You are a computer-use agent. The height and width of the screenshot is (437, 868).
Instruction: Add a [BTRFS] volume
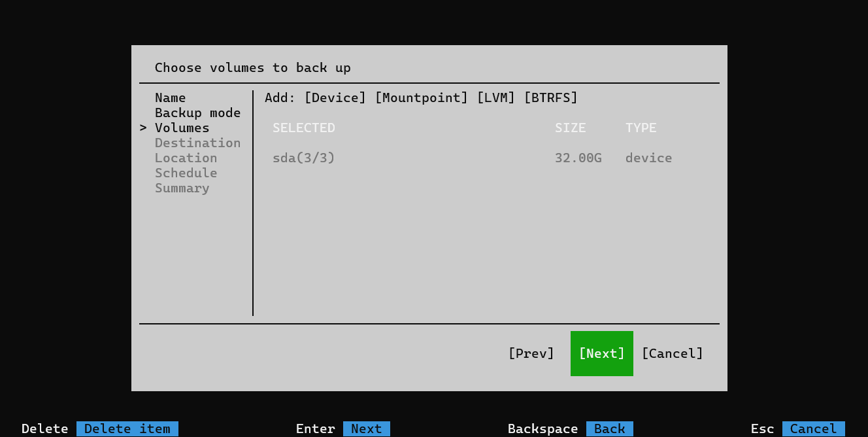click(550, 98)
